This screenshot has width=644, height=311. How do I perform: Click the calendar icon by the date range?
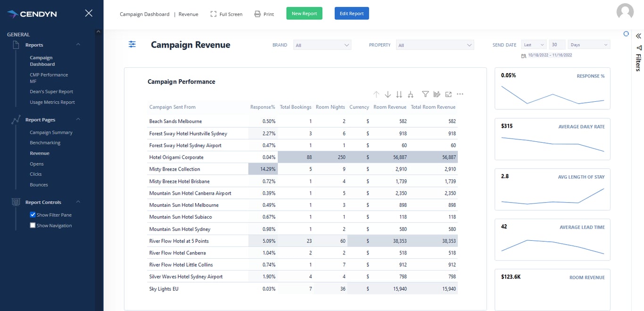(x=523, y=56)
